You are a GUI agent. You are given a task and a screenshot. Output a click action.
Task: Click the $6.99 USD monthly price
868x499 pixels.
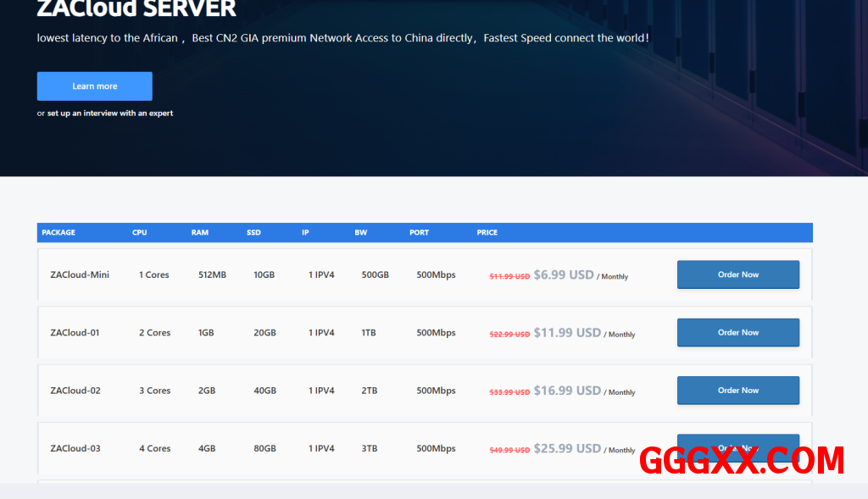pos(564,275)
